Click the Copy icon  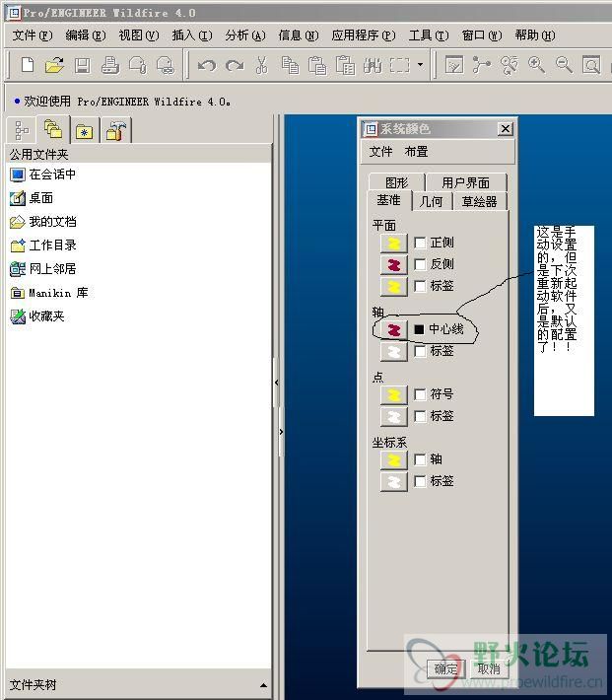tap(290, 65)
